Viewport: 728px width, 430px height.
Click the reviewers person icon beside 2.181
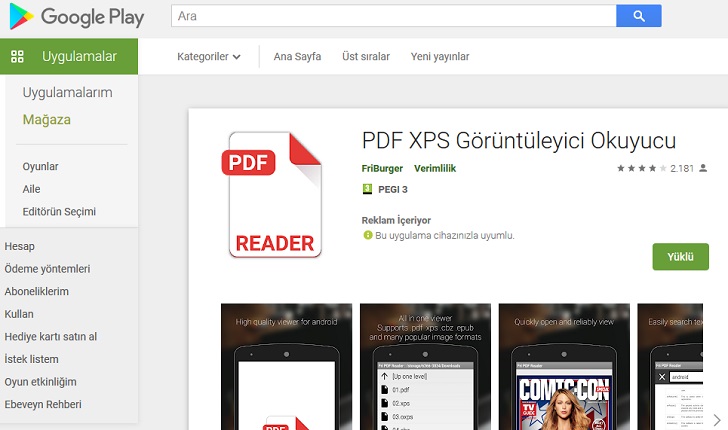coord(703,168)
